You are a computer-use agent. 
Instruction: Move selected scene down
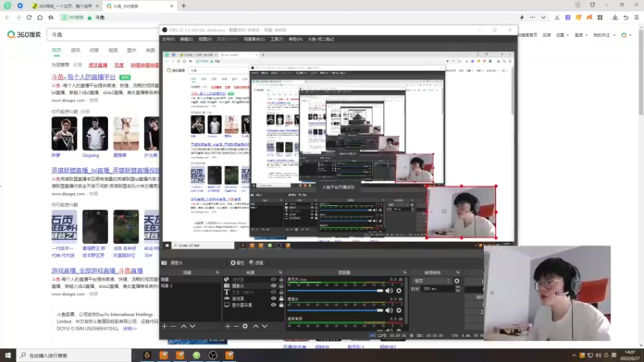[192, 327]
